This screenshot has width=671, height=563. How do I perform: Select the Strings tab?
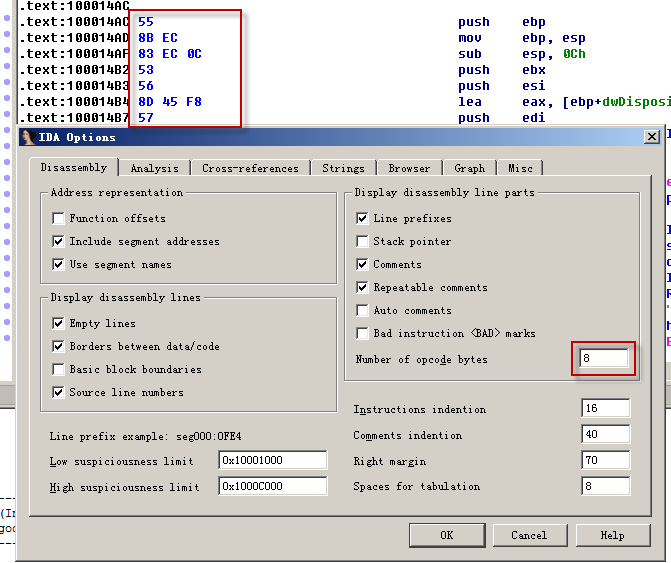[x=343, y=168]
